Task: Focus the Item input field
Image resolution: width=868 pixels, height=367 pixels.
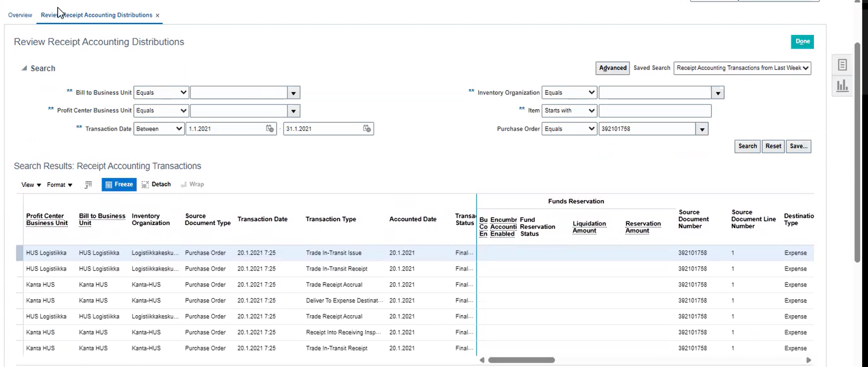Action: (655, 111)
